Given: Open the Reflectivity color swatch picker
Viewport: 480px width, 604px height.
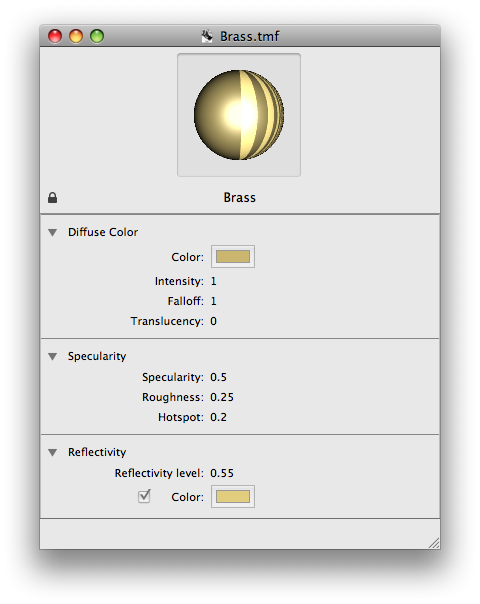Looking at the screenshot, I should point(233,497).
